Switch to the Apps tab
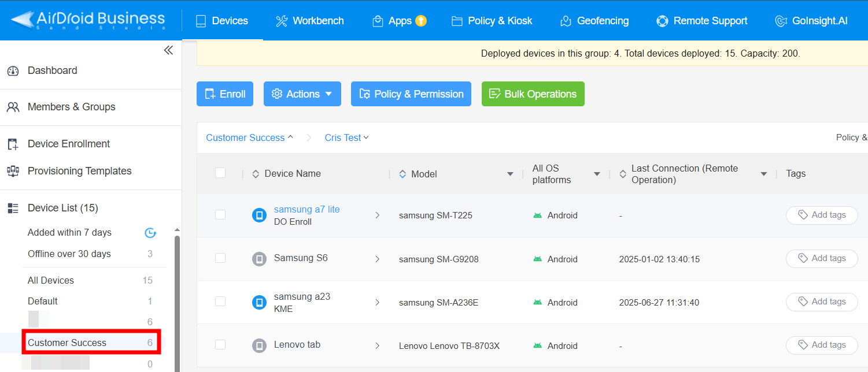The image size is (868, 372). [399, 21]
